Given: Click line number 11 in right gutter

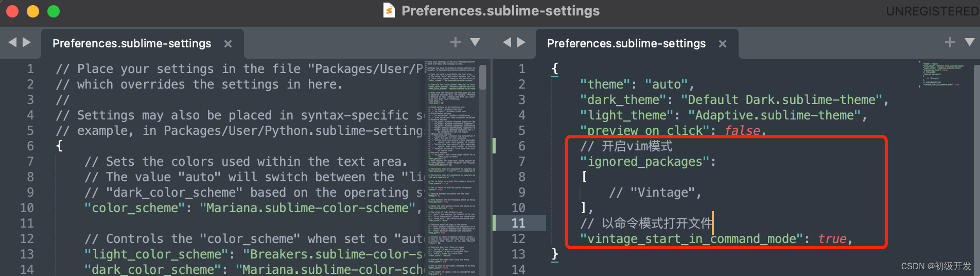Looking at the screenshot, I should pyautogui.click(x=518, y=223).
